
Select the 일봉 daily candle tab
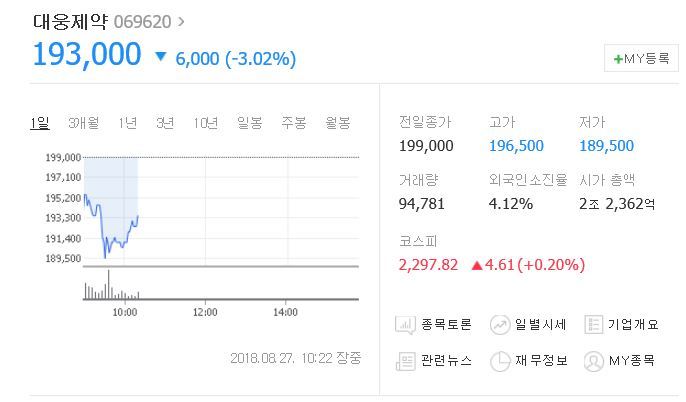(249, 123)
